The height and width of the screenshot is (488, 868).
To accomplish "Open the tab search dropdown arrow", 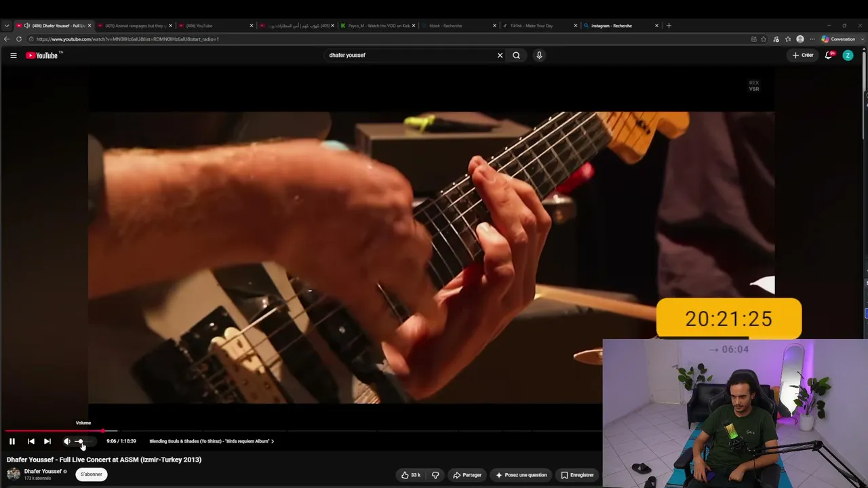I will click(7, 26).
